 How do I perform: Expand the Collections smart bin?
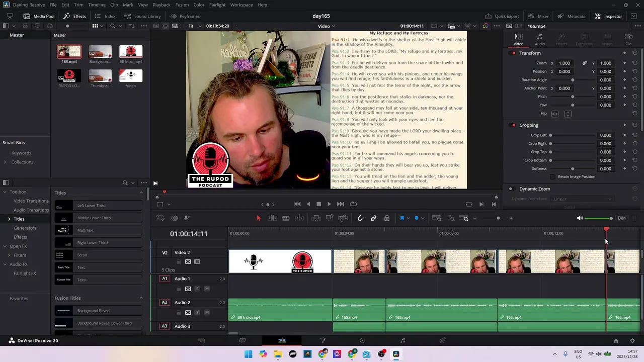(5, 162)
